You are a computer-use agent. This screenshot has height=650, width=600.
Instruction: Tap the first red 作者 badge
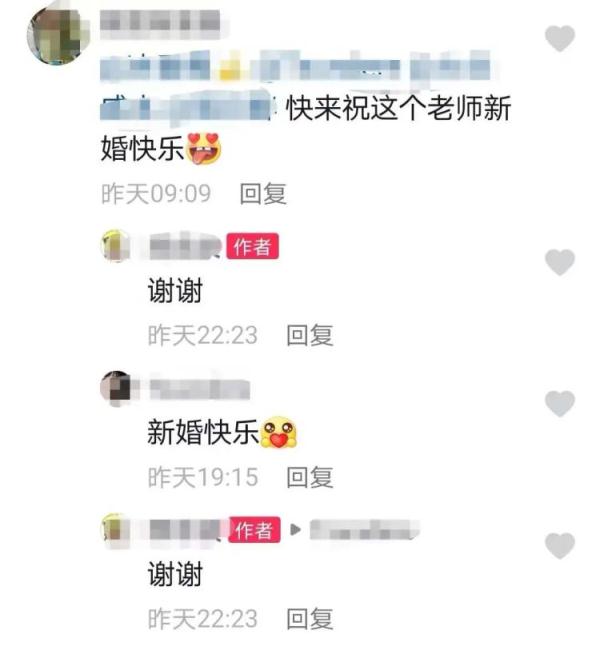[x=253, y=246]
